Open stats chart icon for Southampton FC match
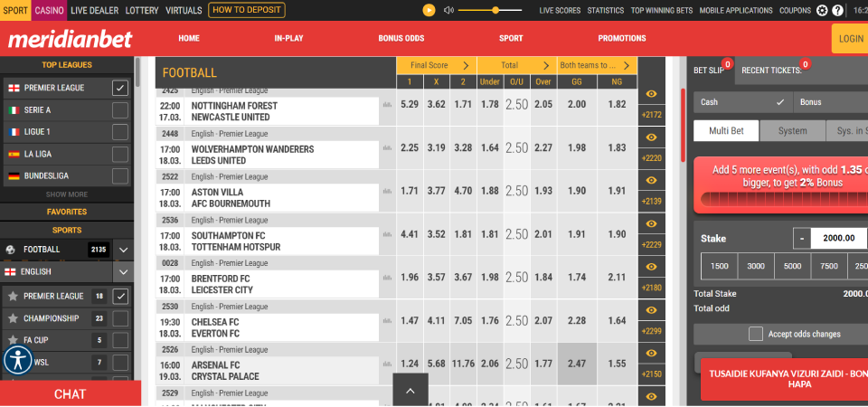 point(387,234)
